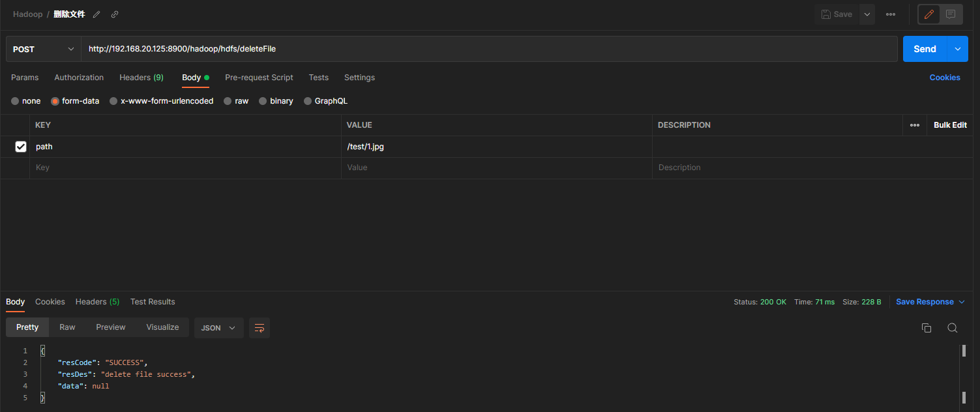This screenshot has width=980, height=412.
Task: Select the Preview response view
Action: [110, 327]
